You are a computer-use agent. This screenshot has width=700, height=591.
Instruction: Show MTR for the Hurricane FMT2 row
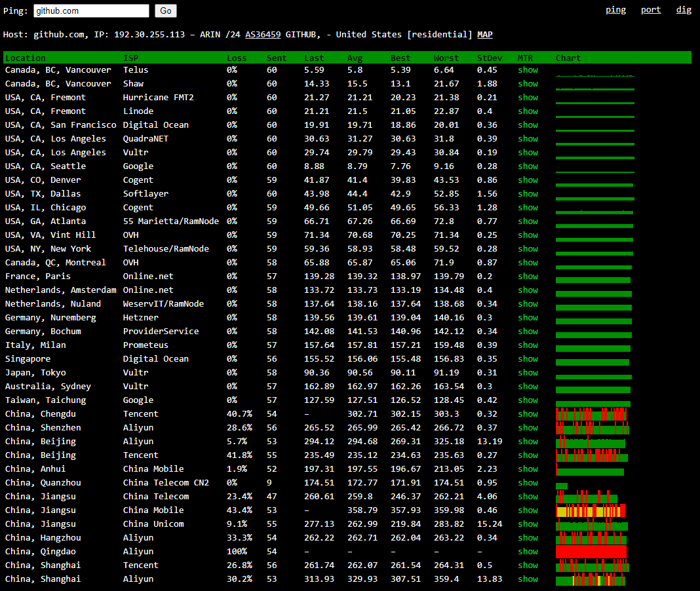click(528, 98)
